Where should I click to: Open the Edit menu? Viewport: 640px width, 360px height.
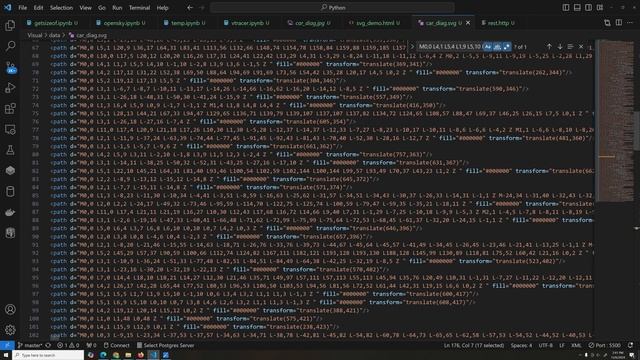(38, 7)
